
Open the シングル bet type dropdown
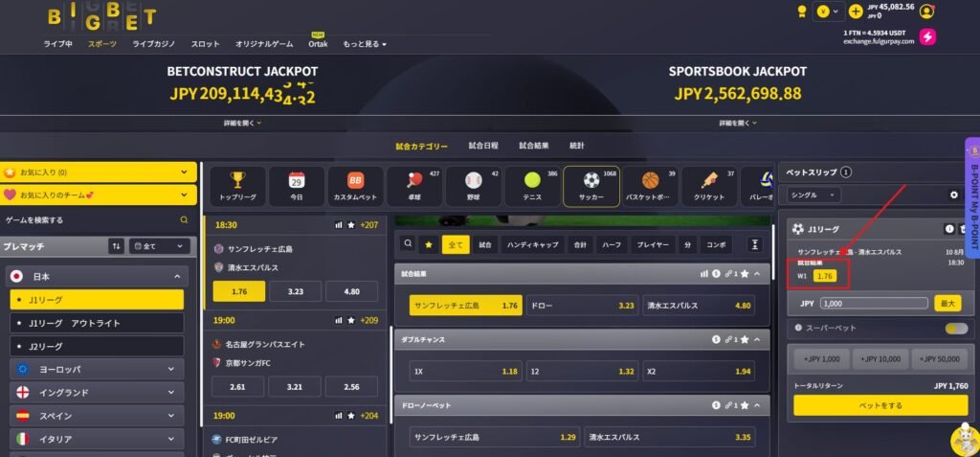(813, 194)
